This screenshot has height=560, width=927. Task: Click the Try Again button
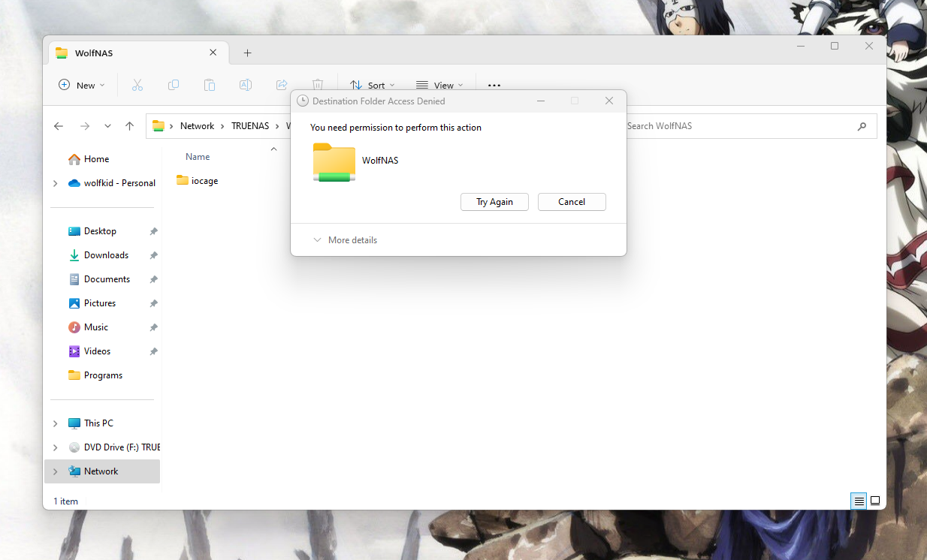(494, 202)
